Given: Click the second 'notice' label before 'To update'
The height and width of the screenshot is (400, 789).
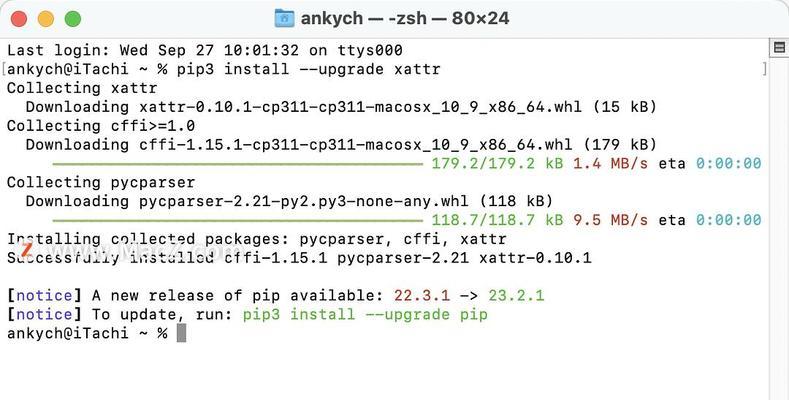Looking at the screenshot, I should point(44,314).
